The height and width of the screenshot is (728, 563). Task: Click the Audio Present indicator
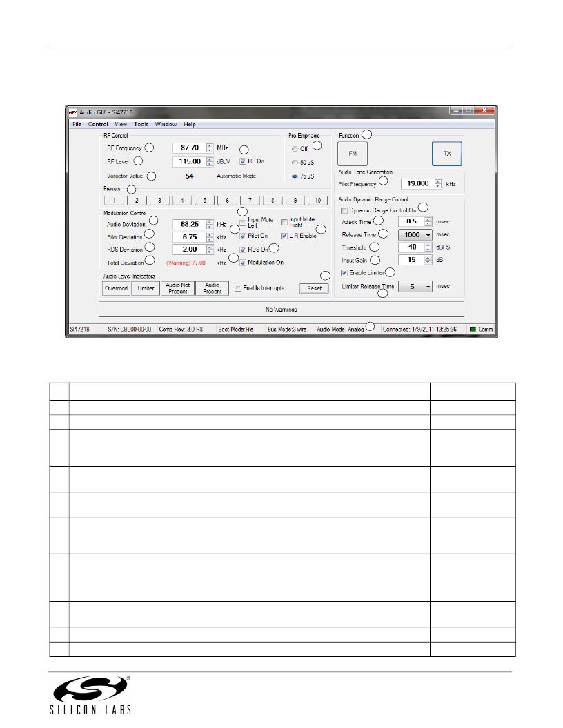tap(213, 288)
